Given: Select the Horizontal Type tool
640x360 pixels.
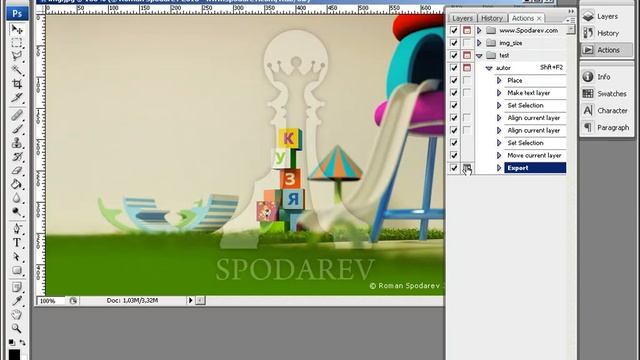Looking at the screenshot, I should click(x=17, y=243).
